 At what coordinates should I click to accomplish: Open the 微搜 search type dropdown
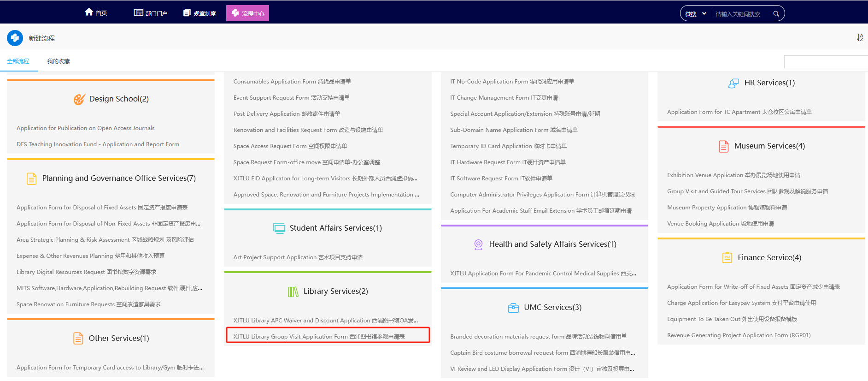point(695,14)
